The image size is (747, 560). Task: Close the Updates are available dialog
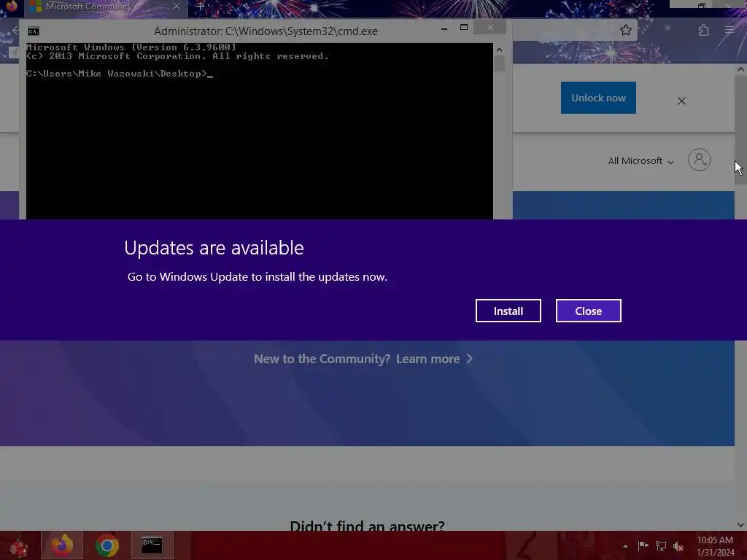click(x=589, y=311)
